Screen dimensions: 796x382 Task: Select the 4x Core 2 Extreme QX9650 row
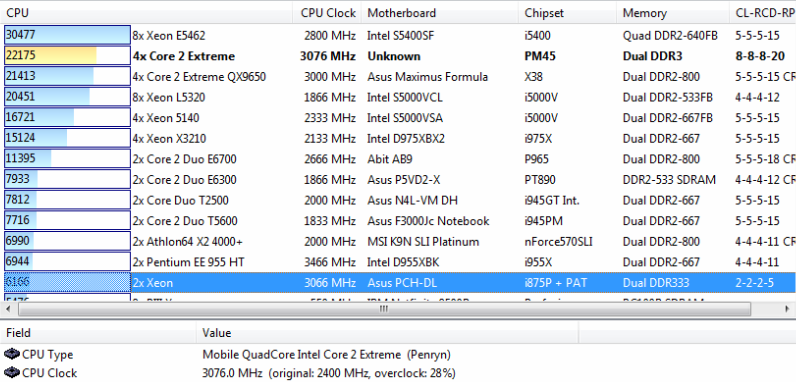tap(398, 77)
